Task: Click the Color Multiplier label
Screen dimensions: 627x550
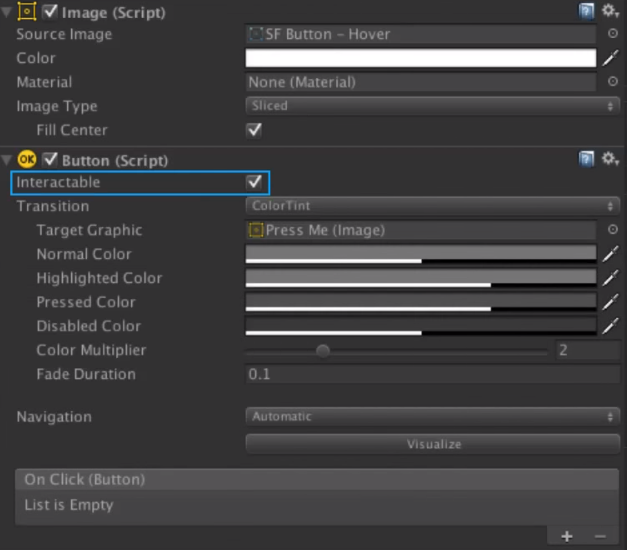Action: (91, 350)
